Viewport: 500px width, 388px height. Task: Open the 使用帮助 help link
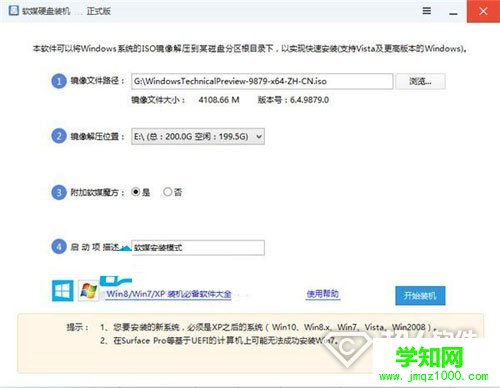coord(323,294)
